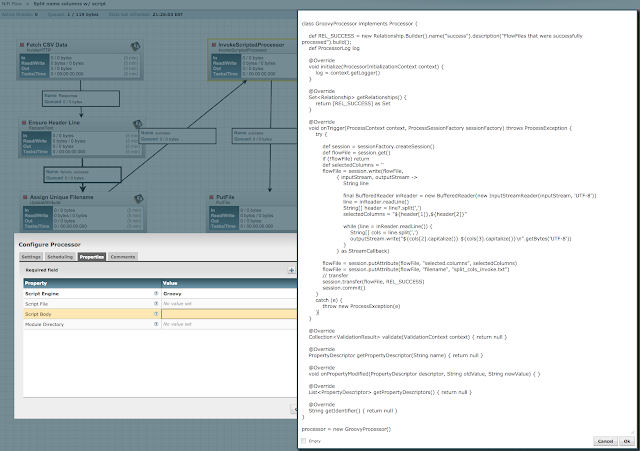This screenshot has width=640, height=451.
Task: Click stopped status icon on Assign Unique Filename
Action: click(25, 197)
